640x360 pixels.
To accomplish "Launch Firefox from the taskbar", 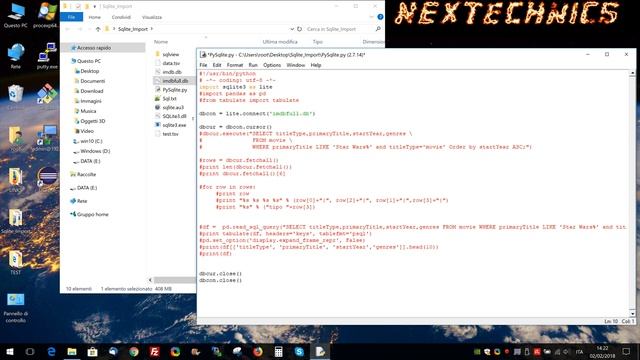I will point(258,351).
